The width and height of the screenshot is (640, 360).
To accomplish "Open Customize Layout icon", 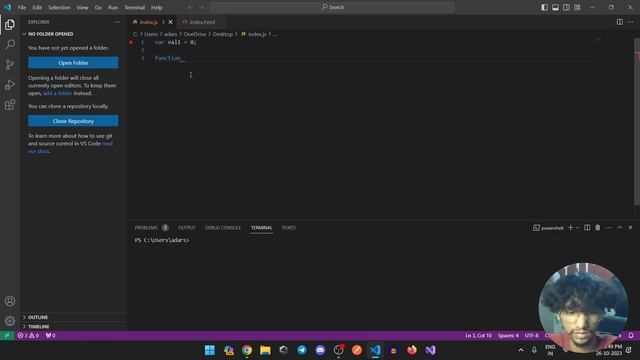I will pos(577,7).
